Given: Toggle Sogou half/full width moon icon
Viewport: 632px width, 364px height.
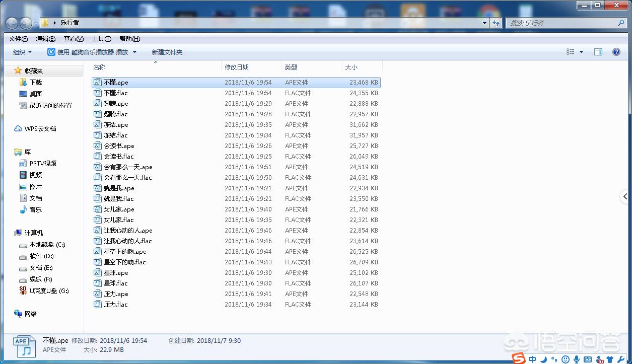Looking at the screenshot, I should point(544,359).
